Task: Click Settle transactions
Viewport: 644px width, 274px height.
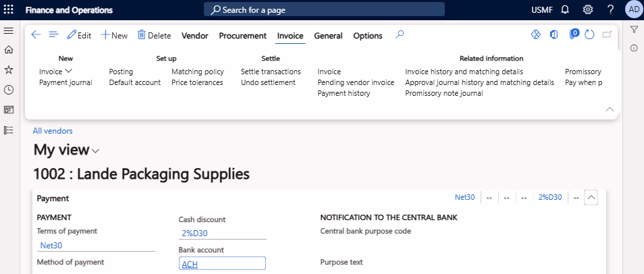Action: pos(271,72)
